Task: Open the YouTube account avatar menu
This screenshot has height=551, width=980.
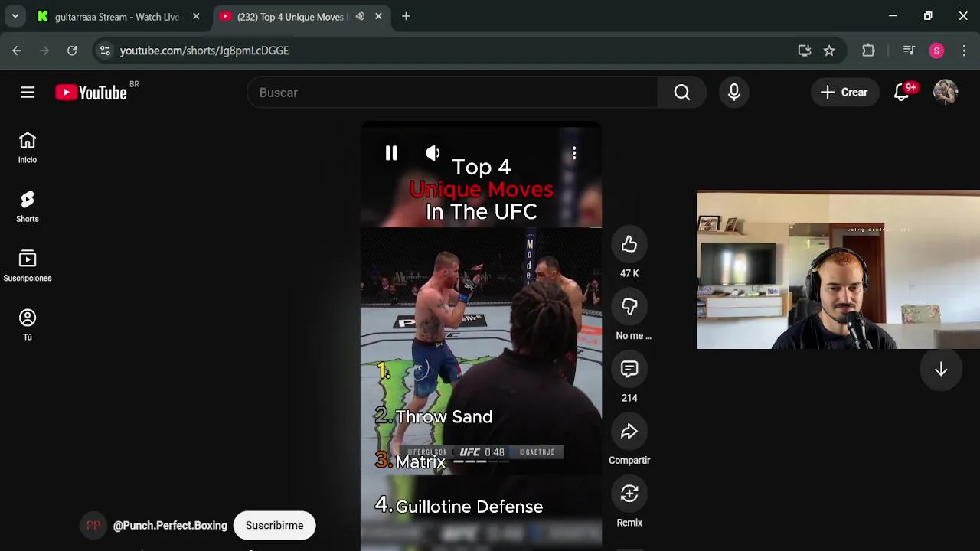Action: tap(946, 93)
